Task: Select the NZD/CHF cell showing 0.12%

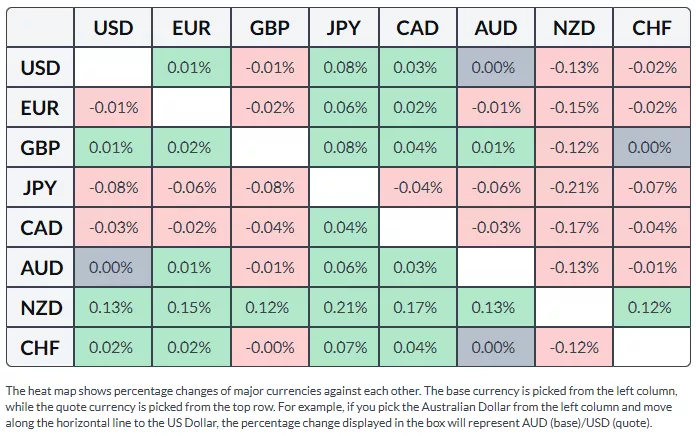Action: click(652, 308)
